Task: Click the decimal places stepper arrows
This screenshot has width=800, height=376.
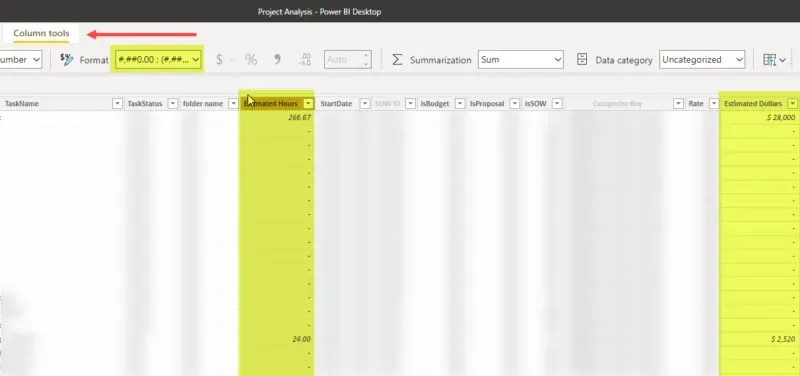Action: 366,60
